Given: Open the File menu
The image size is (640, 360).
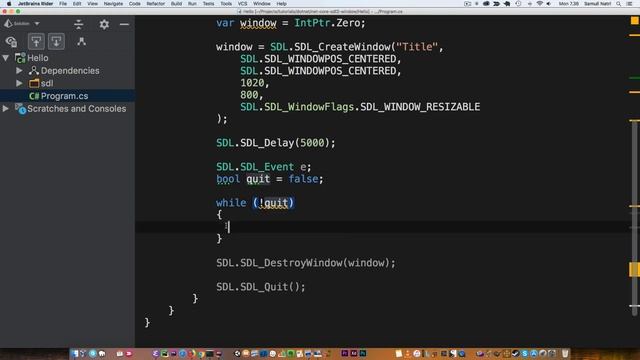Looking at the screenshot, I should click(x=63, y=4).
